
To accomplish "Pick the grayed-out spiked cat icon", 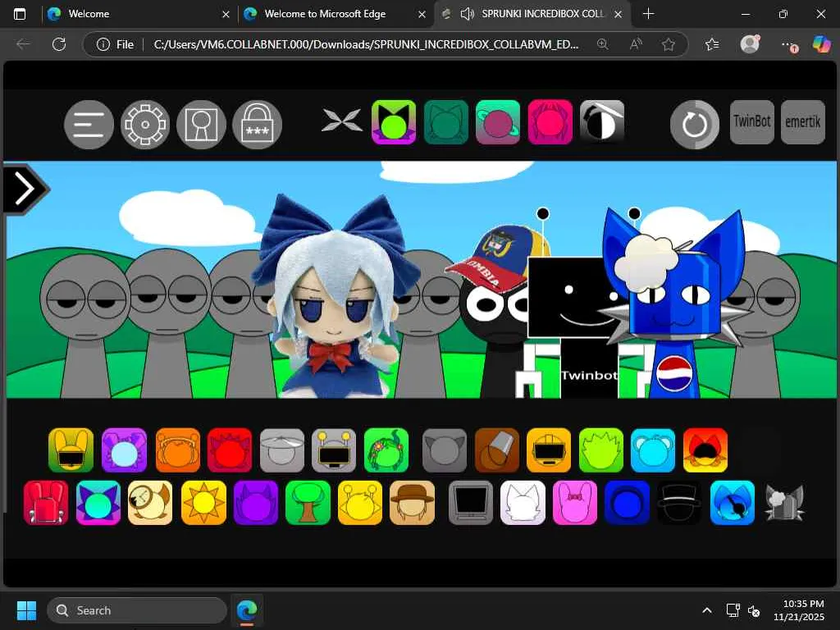I will [785, 503].
